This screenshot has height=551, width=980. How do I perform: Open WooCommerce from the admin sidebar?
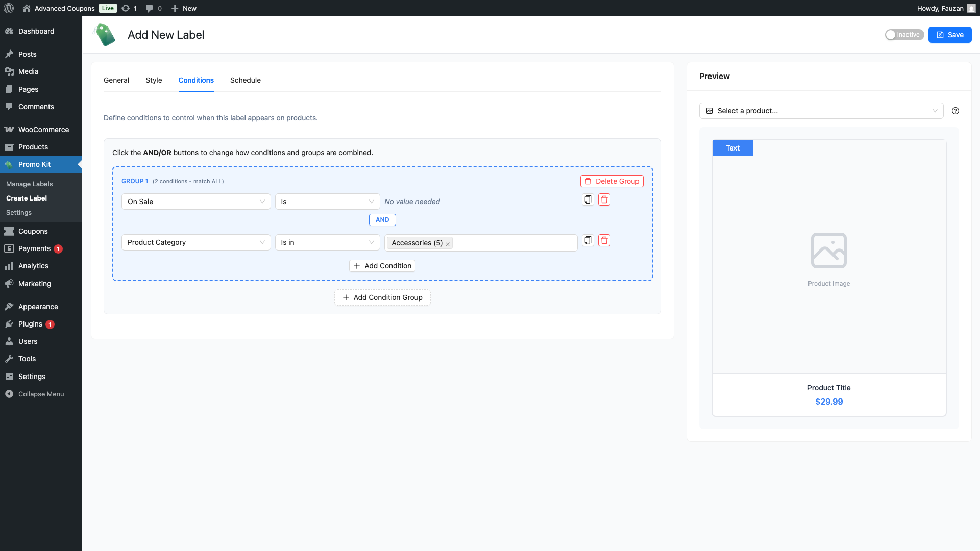(43, 130)
